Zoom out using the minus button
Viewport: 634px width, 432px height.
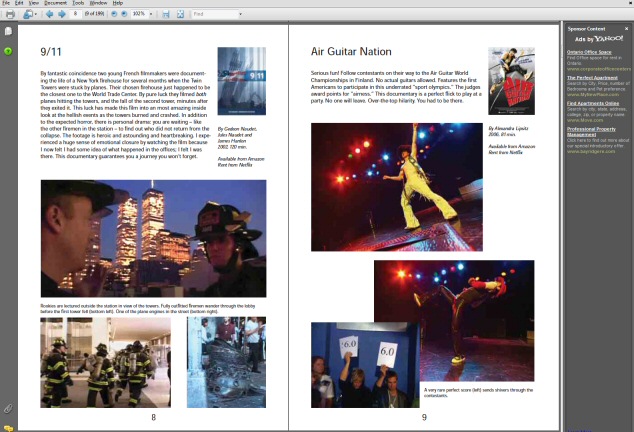[114, 14]
